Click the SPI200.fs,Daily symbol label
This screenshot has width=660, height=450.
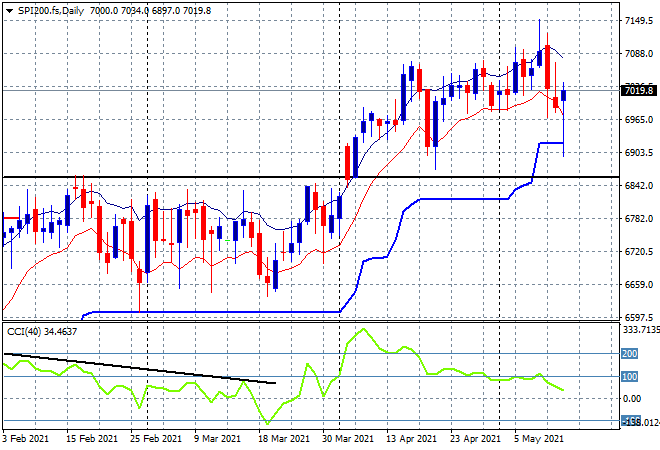coord(51,11)
